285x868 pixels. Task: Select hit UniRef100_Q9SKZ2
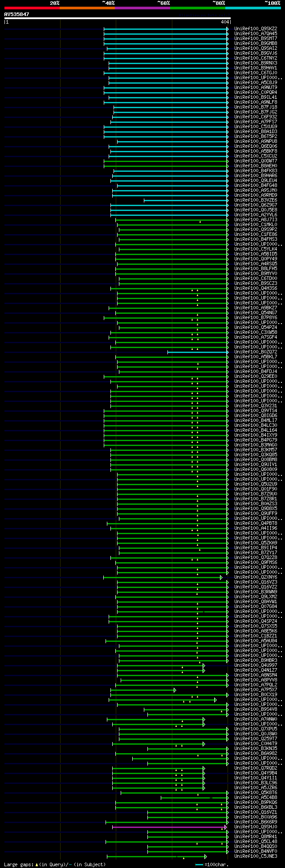256,29
